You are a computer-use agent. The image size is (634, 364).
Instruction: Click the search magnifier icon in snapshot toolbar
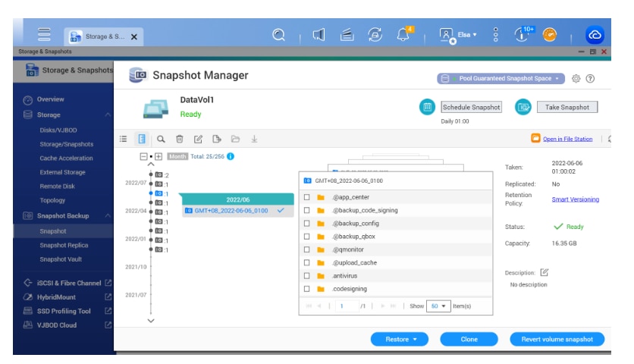point(161,139)
